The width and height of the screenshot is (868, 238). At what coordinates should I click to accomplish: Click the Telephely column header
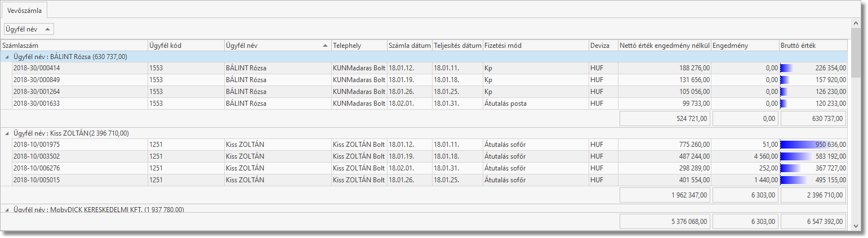click(358, 46)
